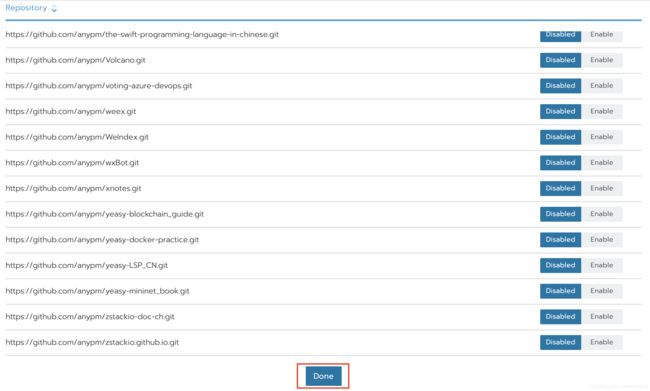Enable the wxBot.git repository
Viewport: 650px width, 391px height.
pos(602,163)
